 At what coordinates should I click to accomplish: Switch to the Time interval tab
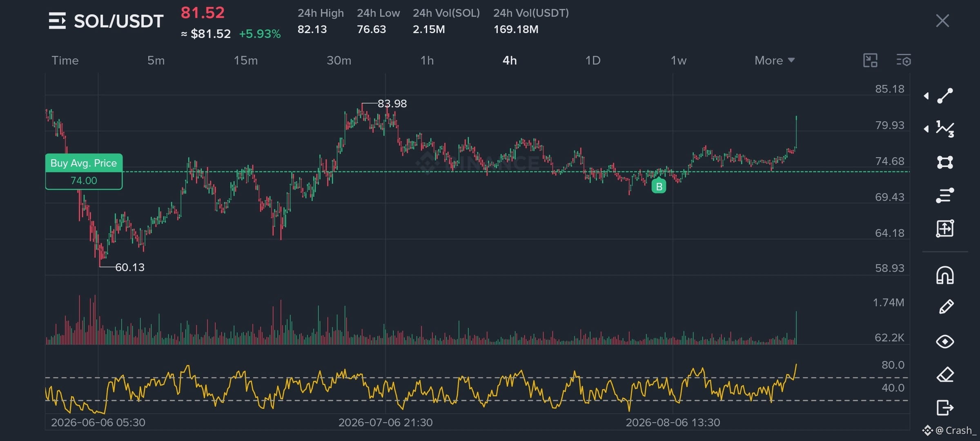[x=65, y=60]
